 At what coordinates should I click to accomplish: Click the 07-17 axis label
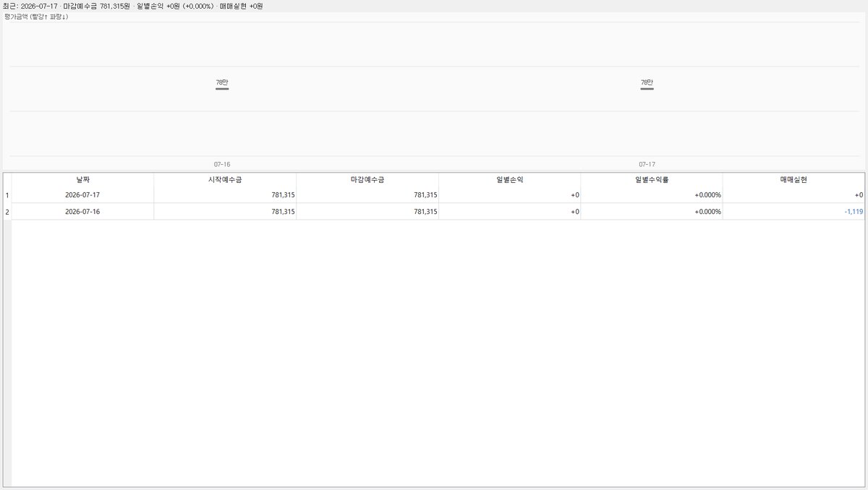pos(647,165)
